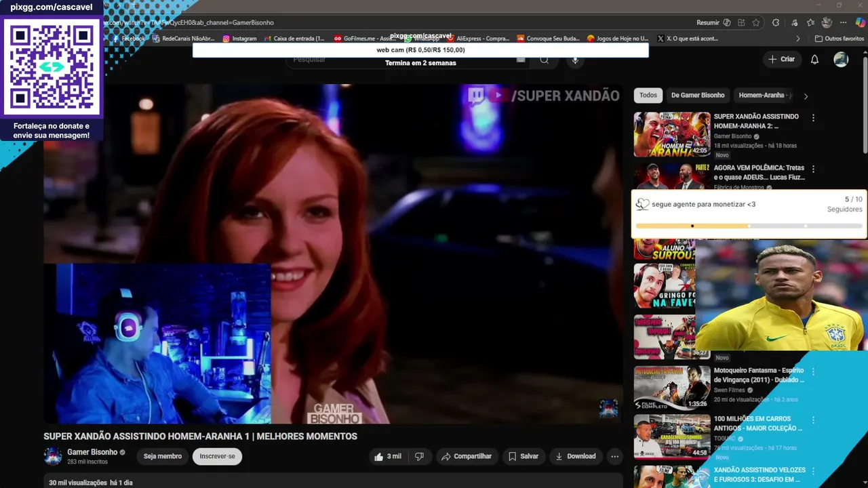
Task: Start voice search with microphone icon
Action: pos(575,60)
